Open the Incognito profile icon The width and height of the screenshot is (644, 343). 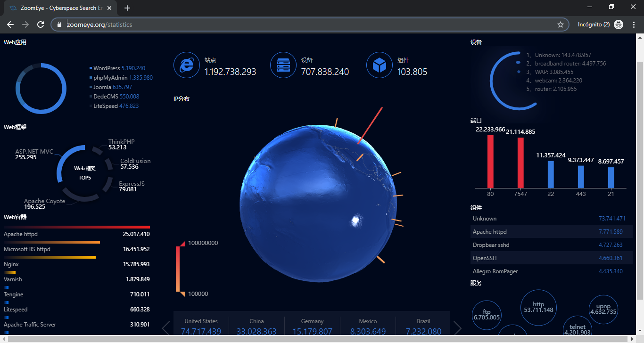click(x=619, y=24)
